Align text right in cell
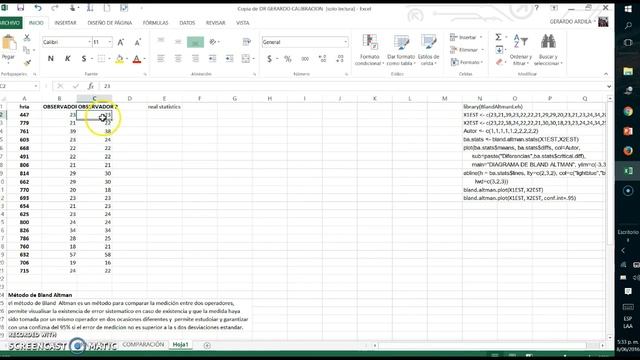Viewport: 640px width, 360px height. tap(195, 59)
